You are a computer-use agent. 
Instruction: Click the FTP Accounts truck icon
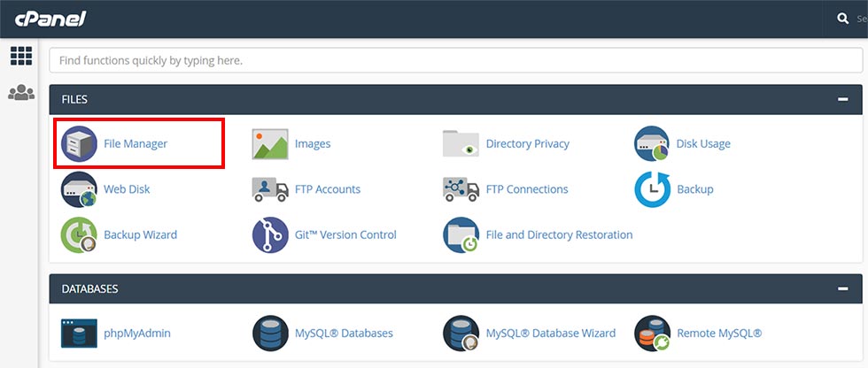(270, 189)
